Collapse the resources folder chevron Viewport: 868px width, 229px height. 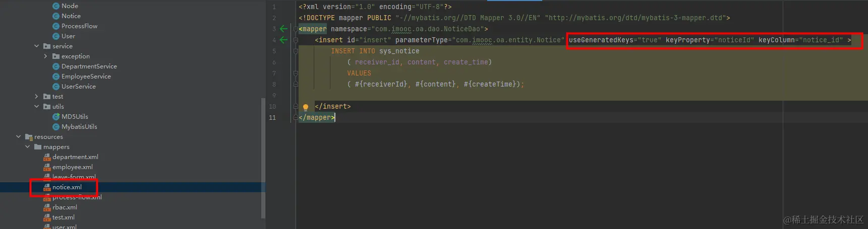[18, 137]
